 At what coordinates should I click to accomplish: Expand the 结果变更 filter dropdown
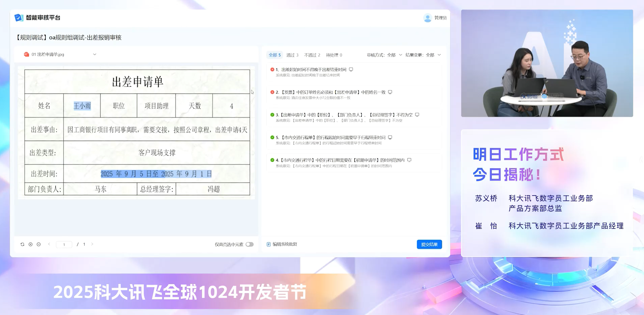coord(439,55)
